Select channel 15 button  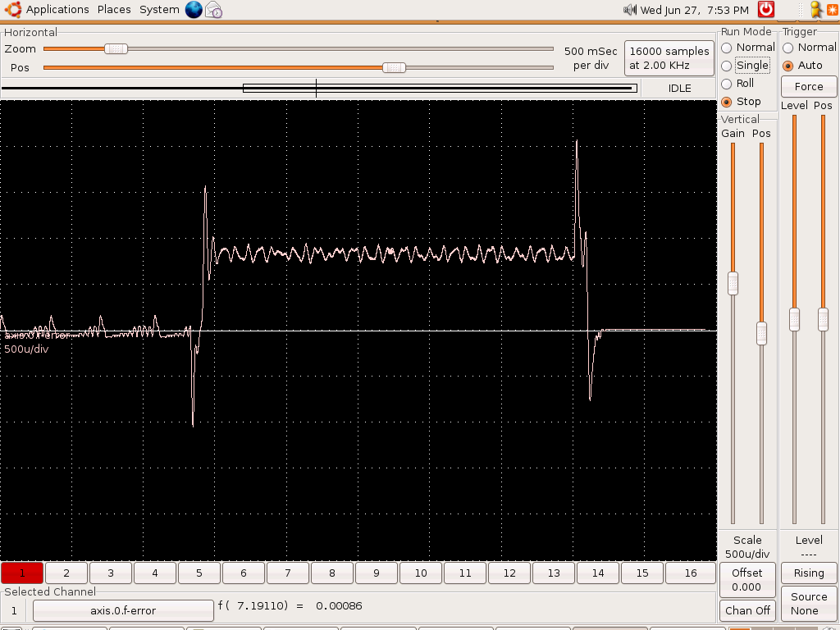tap(642, 573)
